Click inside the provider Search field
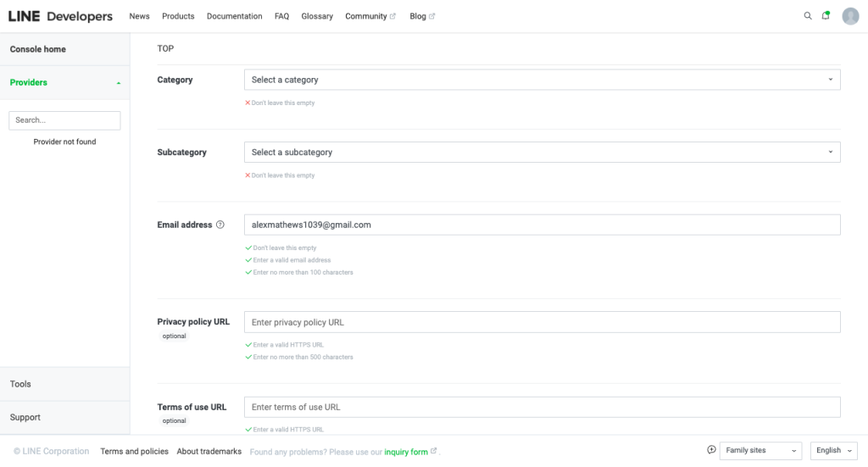This screenshot has height=467, width=868. click(x=64, y=120)
